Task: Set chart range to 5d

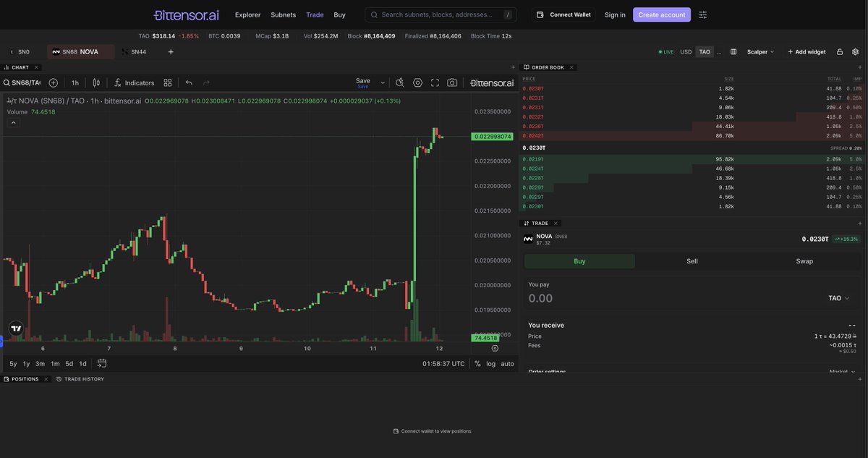Action: [69, 363]
